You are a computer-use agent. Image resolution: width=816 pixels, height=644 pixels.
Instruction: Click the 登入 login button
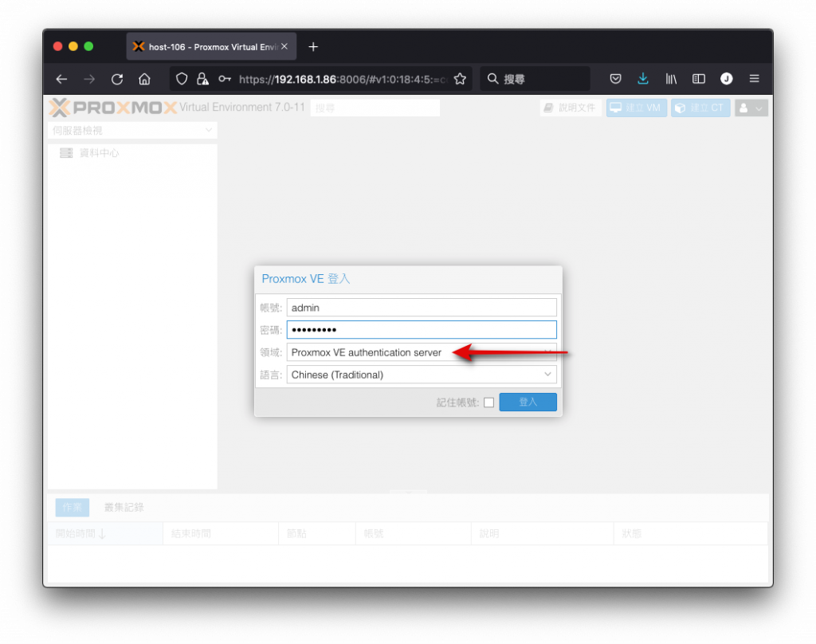[x=528, y=402]
